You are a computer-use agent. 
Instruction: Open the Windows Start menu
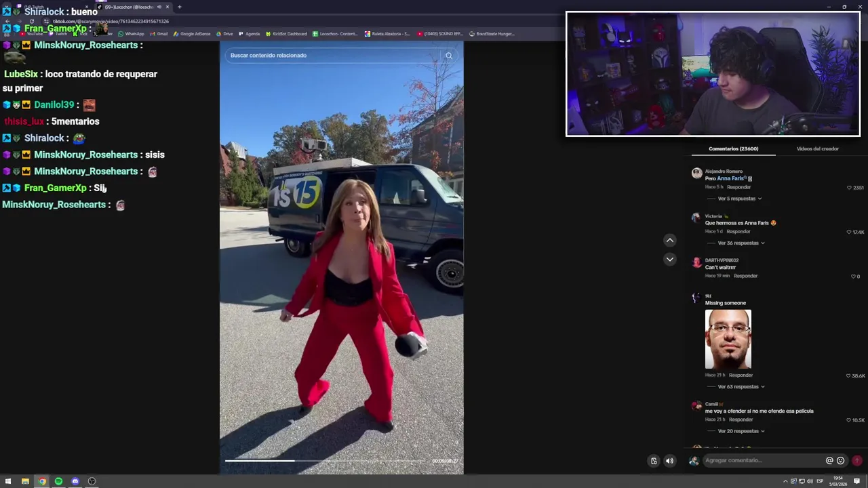[8, 481]
